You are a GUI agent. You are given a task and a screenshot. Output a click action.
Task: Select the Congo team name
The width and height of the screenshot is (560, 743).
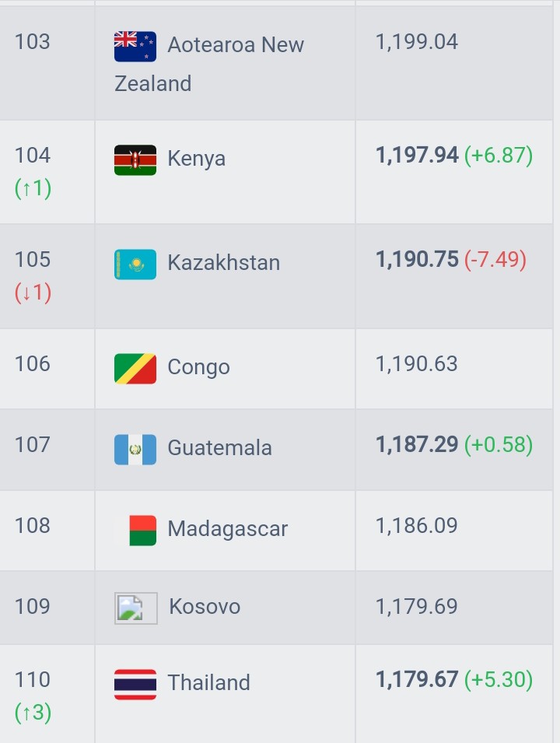coord(198,367)
